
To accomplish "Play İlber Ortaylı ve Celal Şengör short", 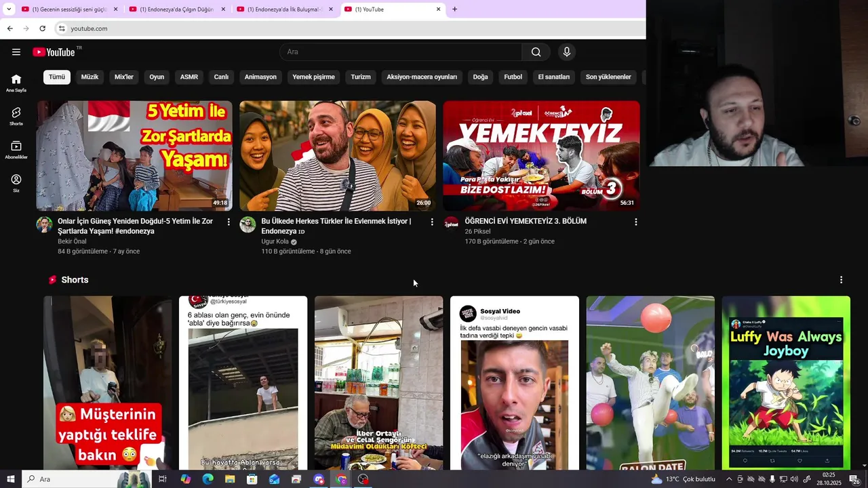I will (378, 383).
